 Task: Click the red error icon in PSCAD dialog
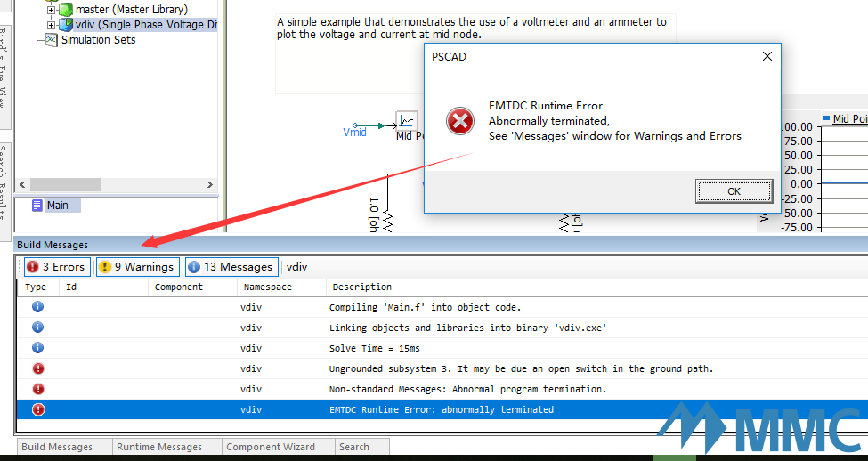pos(460,121)
